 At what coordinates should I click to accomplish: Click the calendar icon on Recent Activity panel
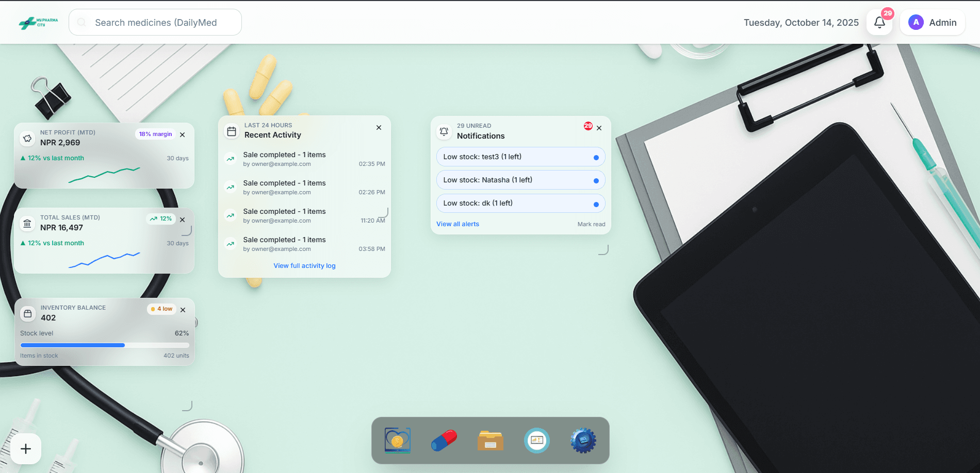(231, 131)
